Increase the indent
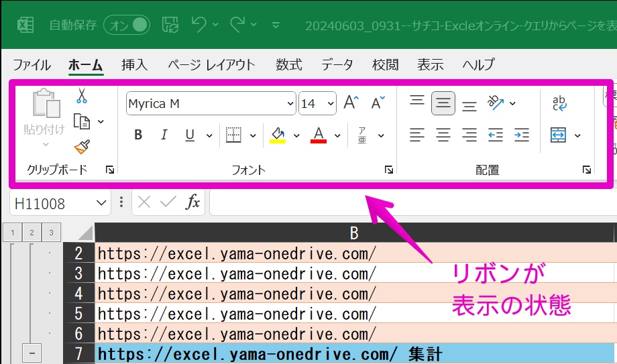This screenshot has width=617, height=364. tap(521, 135)
